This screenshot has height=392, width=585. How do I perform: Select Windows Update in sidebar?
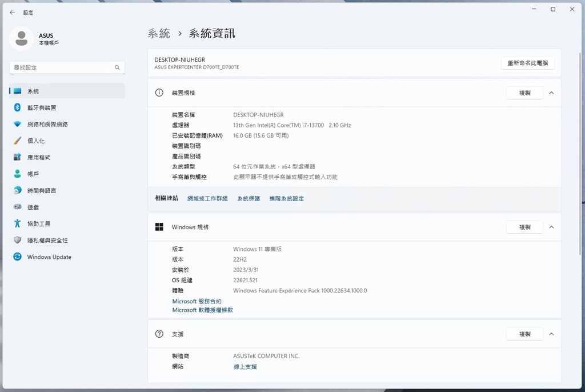tap(49, 257)
